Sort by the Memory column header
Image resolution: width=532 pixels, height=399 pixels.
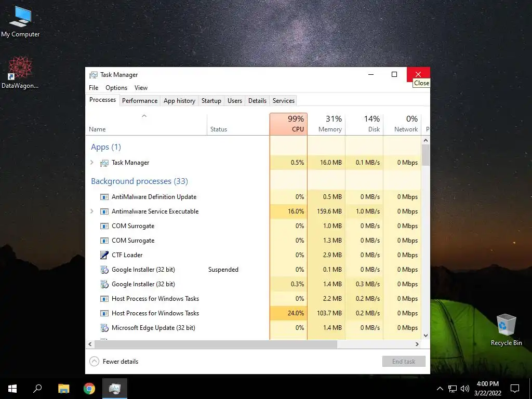(326, 124)
